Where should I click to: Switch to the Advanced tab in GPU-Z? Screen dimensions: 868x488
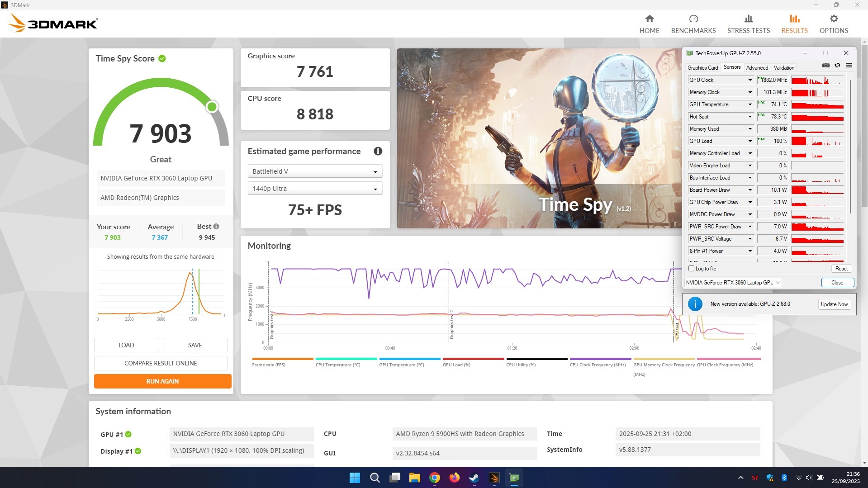[757, 68]
